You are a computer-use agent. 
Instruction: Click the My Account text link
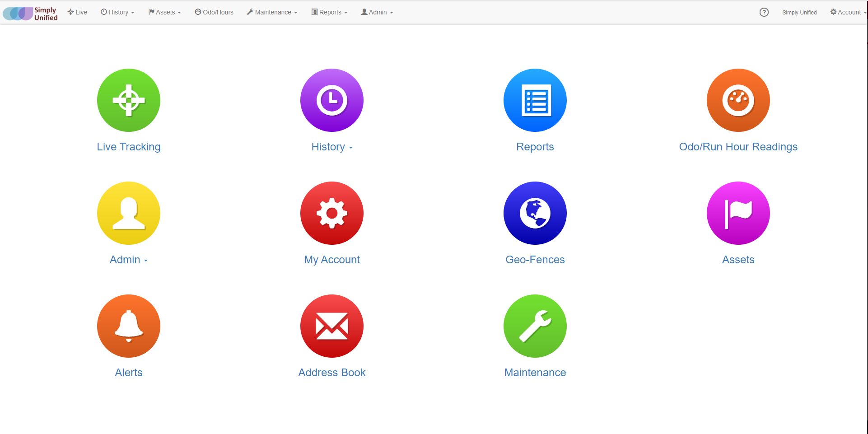click(x=332, y=260)
